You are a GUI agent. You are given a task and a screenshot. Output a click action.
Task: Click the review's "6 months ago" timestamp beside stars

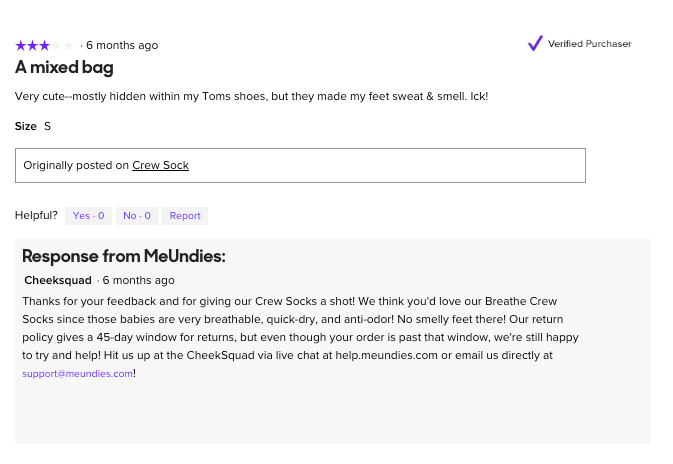click(122, 45)
